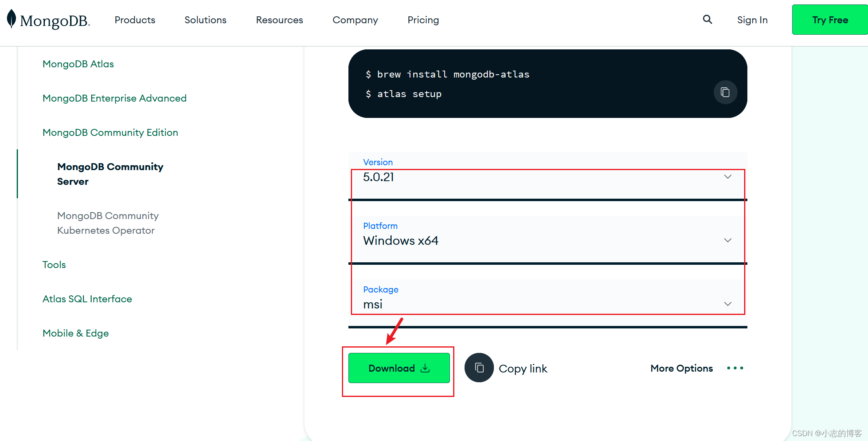Viewport: 868px width, 441px height.
Task: Open Tools in the sidebar
Action: coord(54,265)
